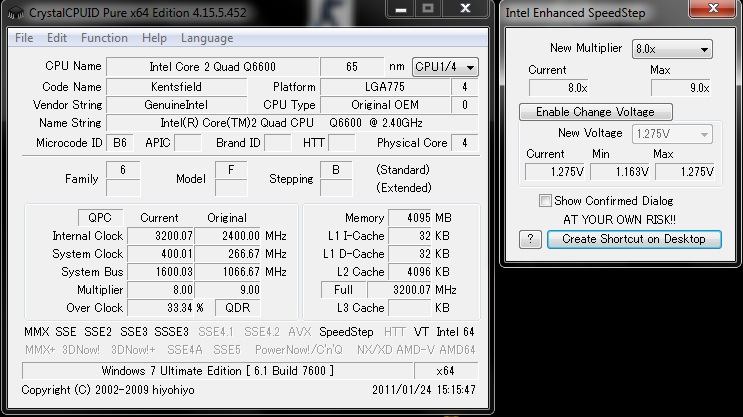The image size is (743, 417).
Task: Open the Function menu
Action: (x=104, y=38)
